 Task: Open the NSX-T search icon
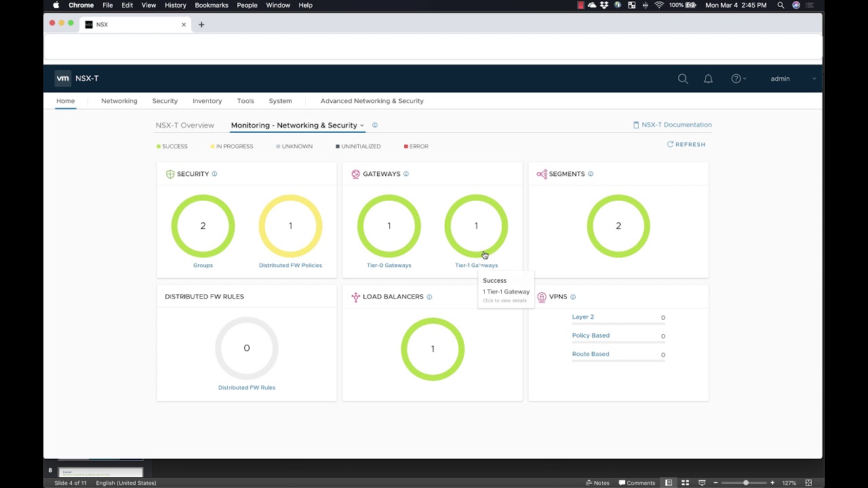coord(683,79)
